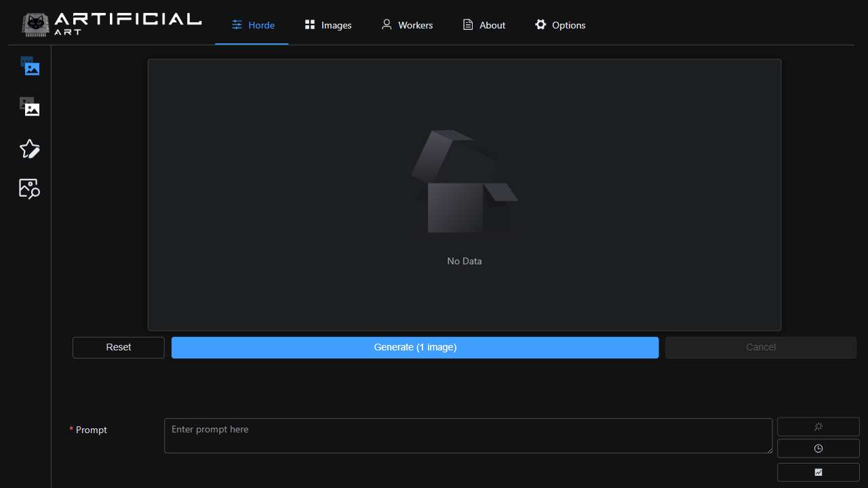Click the Cancel button

(760, 347)
